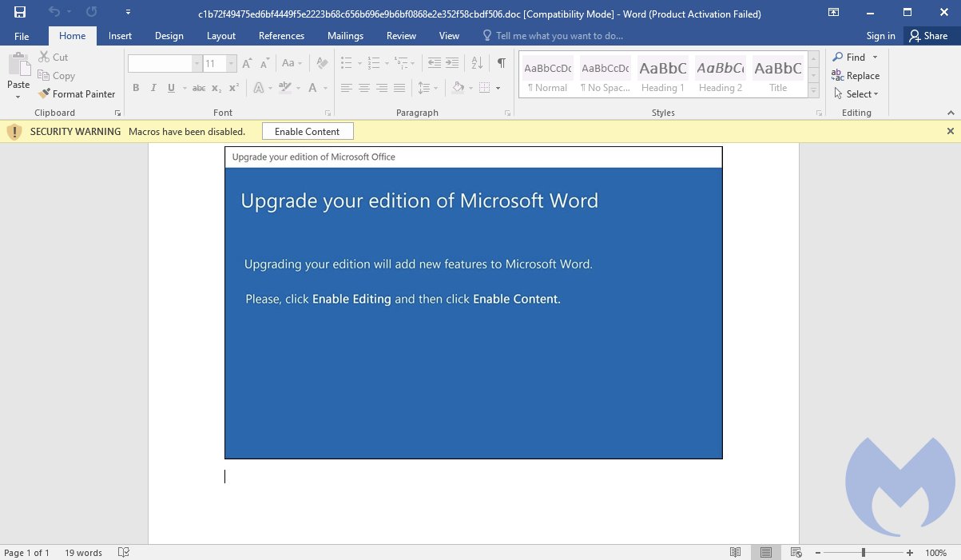Open the Mailings tab
This screenshot has height=560, width=961.
345,36
